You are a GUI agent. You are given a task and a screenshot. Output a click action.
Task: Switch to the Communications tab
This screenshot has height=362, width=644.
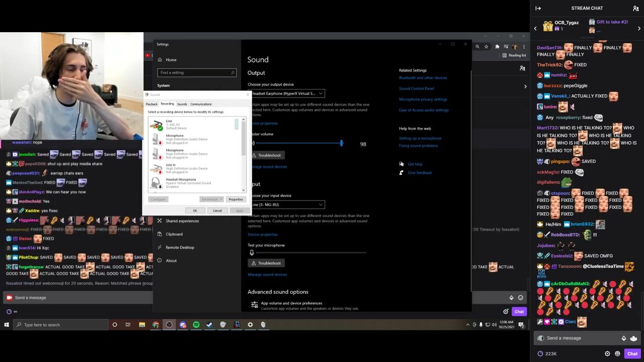pyautogui.click(x=201, y=104)
